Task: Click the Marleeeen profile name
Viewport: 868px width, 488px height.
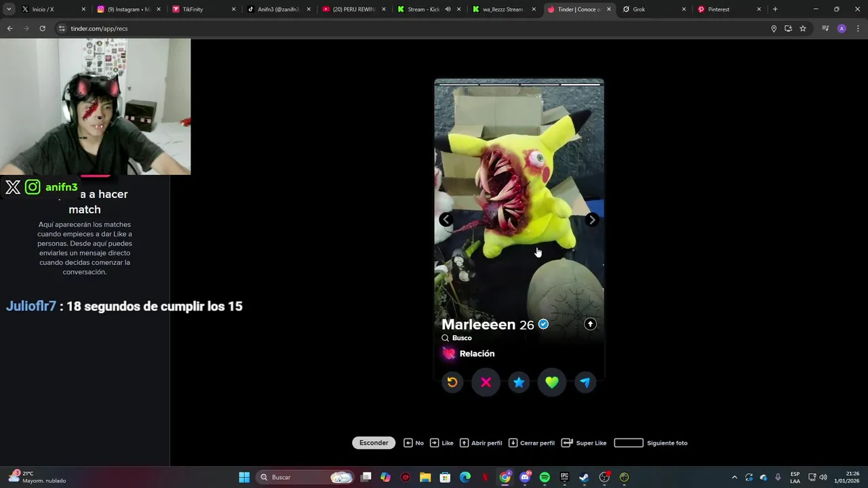Action: point(478,325)
